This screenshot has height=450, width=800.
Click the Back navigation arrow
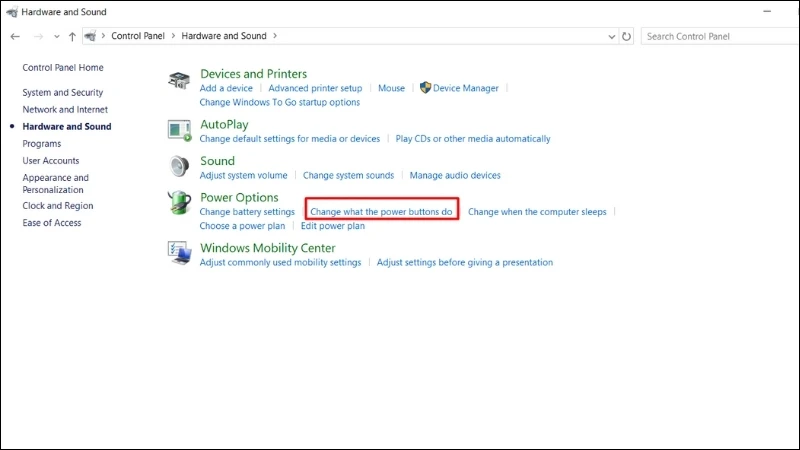click(15, 36)
